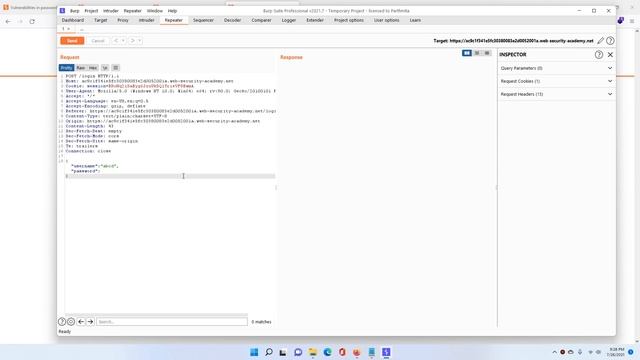This screenshot has height=360, width=640.
Task: Click the horizontal scrollbar of the request editor
Action: coord(156,315)
